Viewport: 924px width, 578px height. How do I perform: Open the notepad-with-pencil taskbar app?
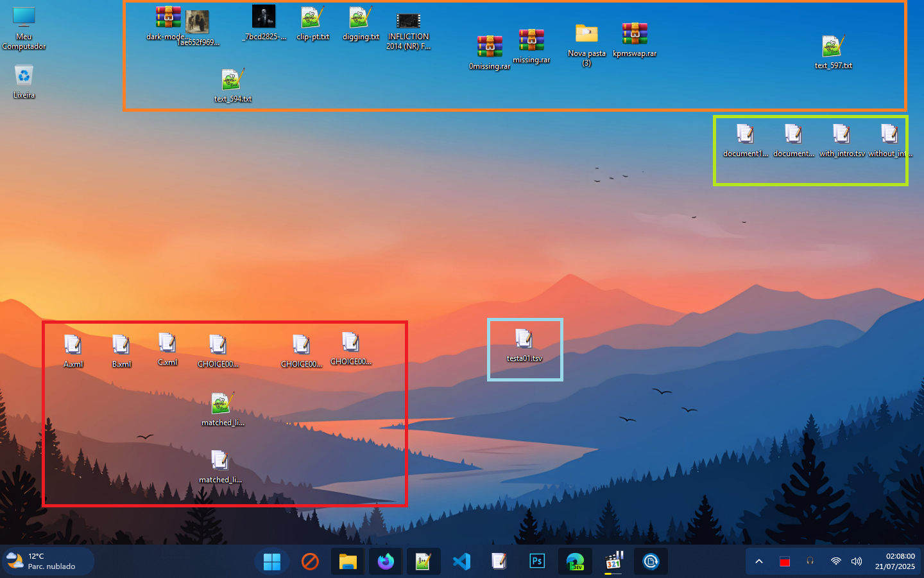pos(499,561)
